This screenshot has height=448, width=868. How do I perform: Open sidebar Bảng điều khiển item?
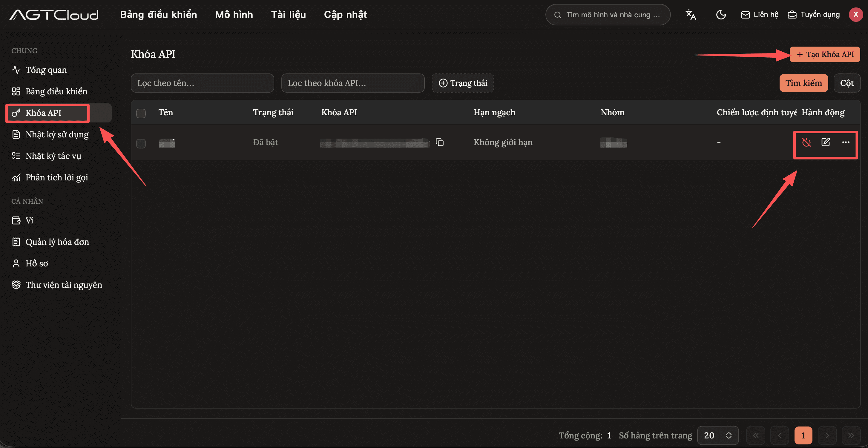(50, 91)
